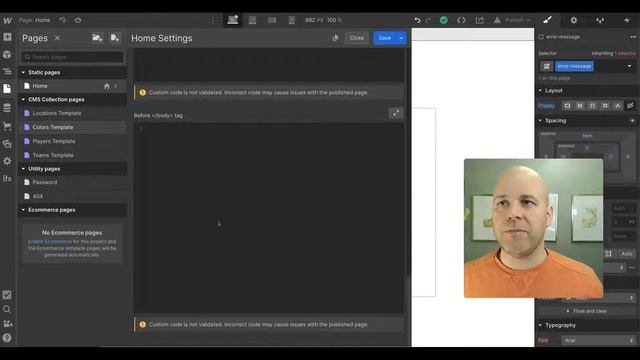Click the redo arrow
Viewport: 640px width, 360px height.
tap(428, 20)
